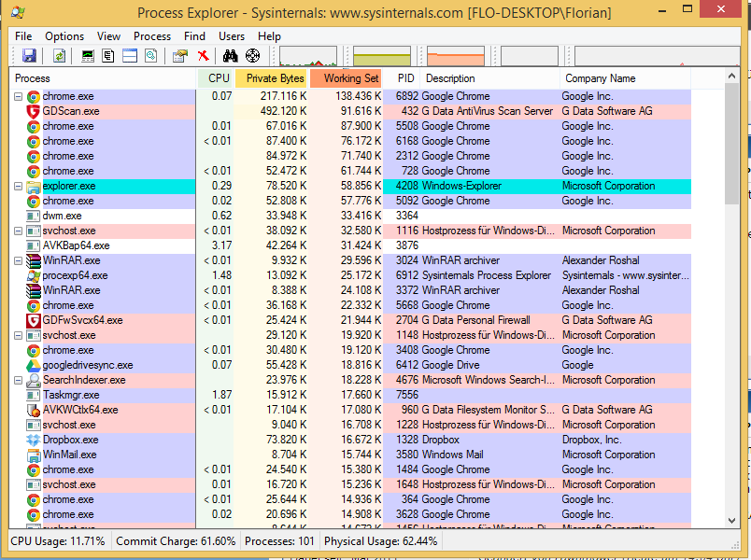Sort by Private Bytes column header
The height and width of the screenshot is (560, 751).
click(272, 78)
